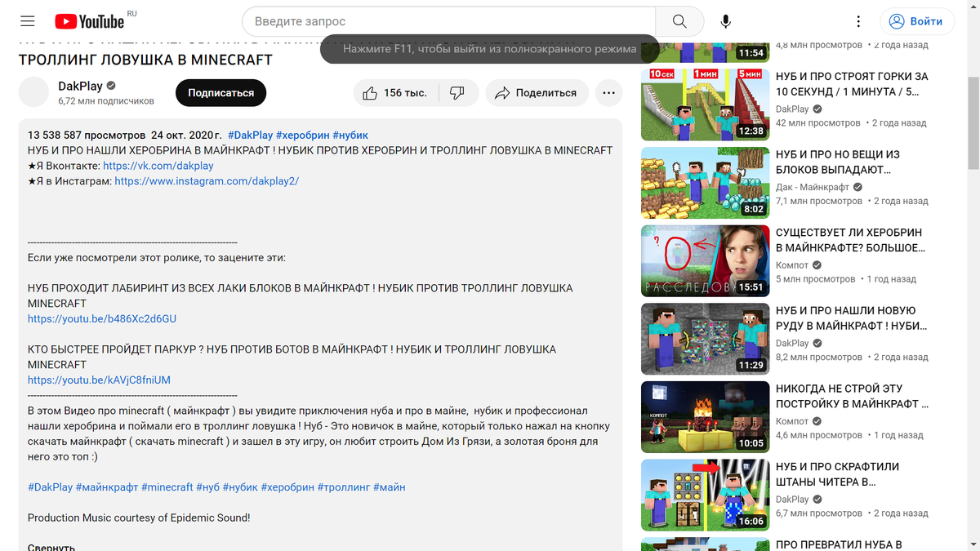Click #троллинг hashtag at description bottom
980x551 pixels.
pos(344,487)
